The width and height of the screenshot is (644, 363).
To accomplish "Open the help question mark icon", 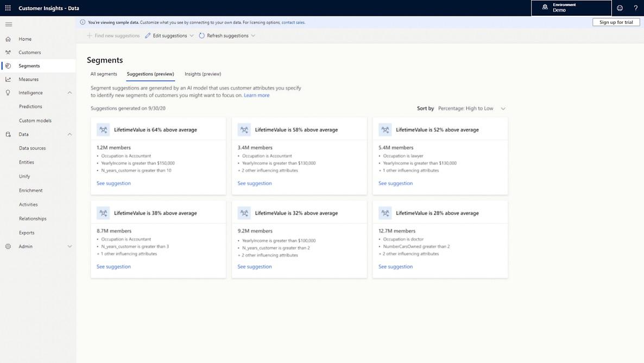I will pyautogui.click(x=636, y=8).
